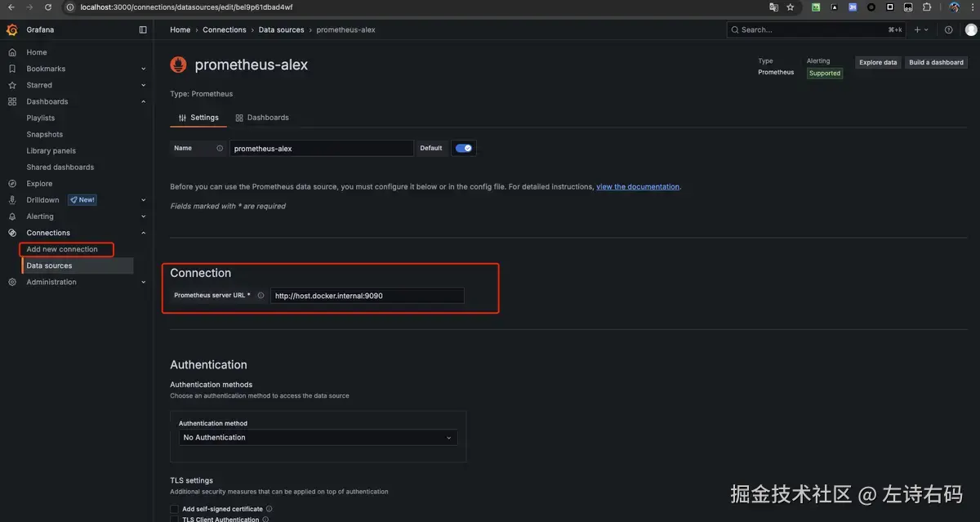The image size is (980, 522).
Task: Open the browser Extensions puzzle icon
Action: coord(927,7)
